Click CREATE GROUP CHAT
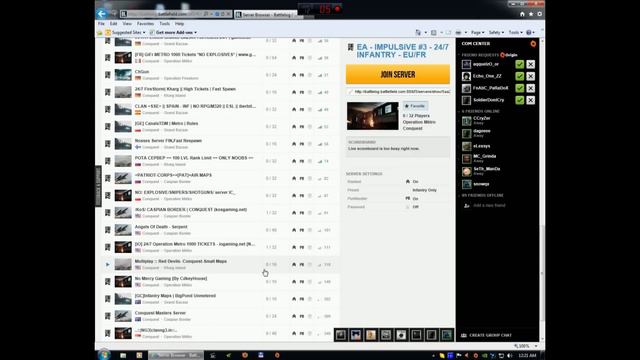This screenshot has height=360, width=640. pyautogui.click(x=490, y=336)
